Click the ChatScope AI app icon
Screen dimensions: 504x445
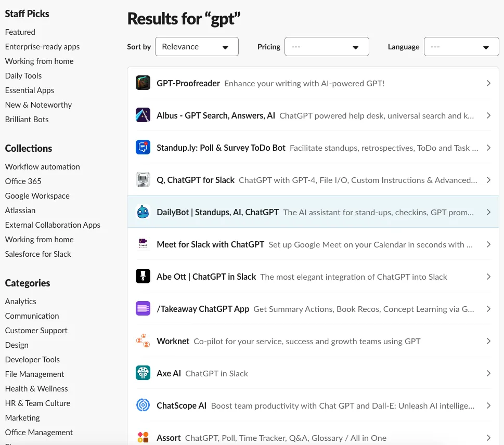(143, 405)
